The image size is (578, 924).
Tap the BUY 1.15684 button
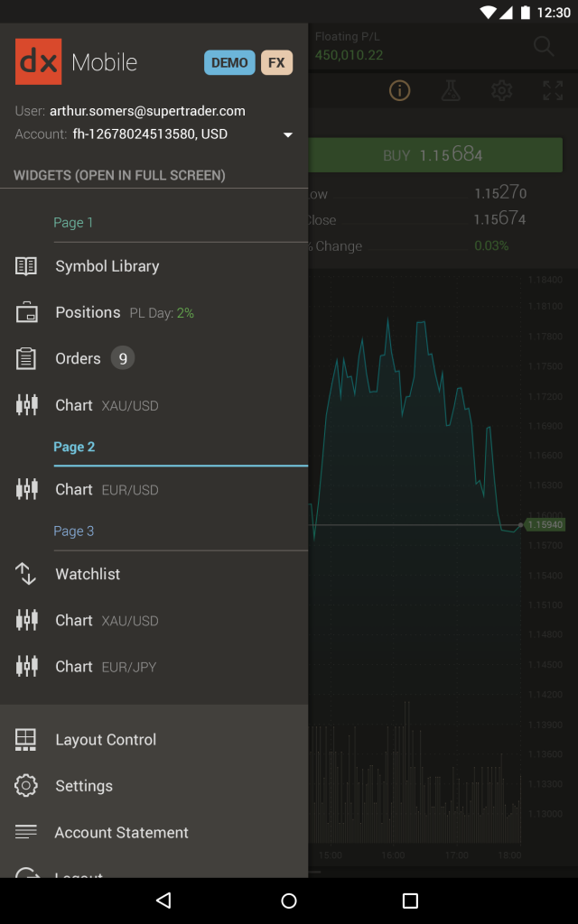point(436,154)
